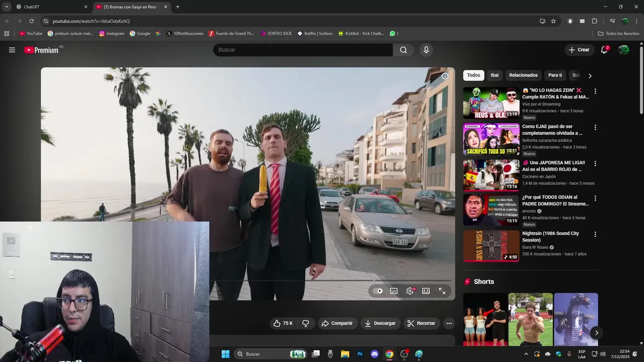Open SORTEO KICK bookmark
This screenshot has height=362, width=644.
coord(276,34)
